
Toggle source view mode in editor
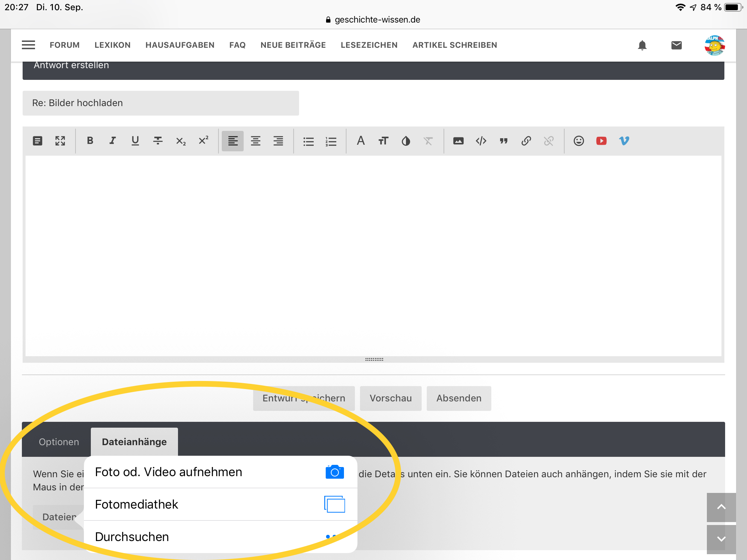point(38,141)
